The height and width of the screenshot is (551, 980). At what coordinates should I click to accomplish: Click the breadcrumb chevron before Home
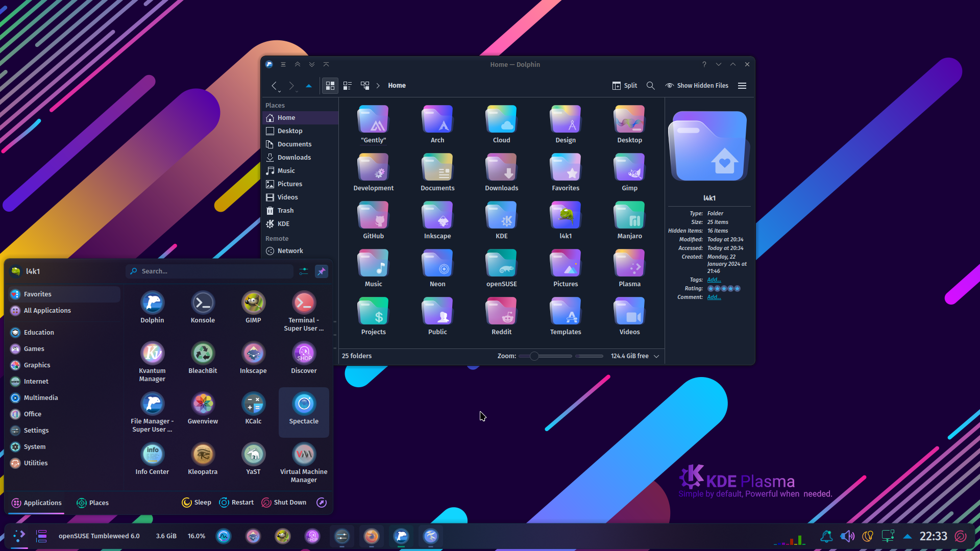pos(378,86)
